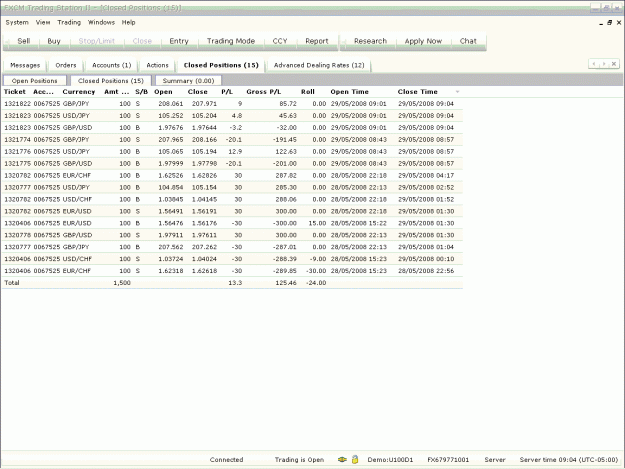Click the Apply Now button
Screen dimensions: 625x469
pos(423,41)
